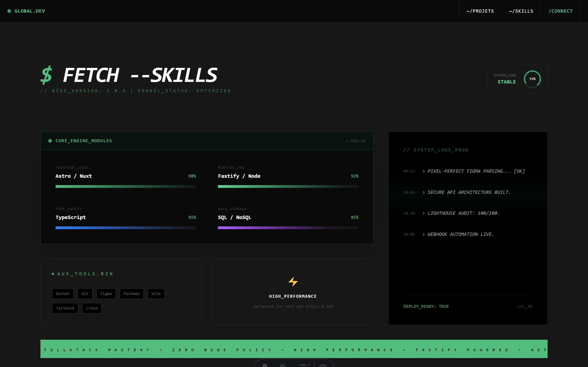Open the ~/PROJETS navigation item
The width and height of the screenshot is (588, 367).
pos(480,11)
